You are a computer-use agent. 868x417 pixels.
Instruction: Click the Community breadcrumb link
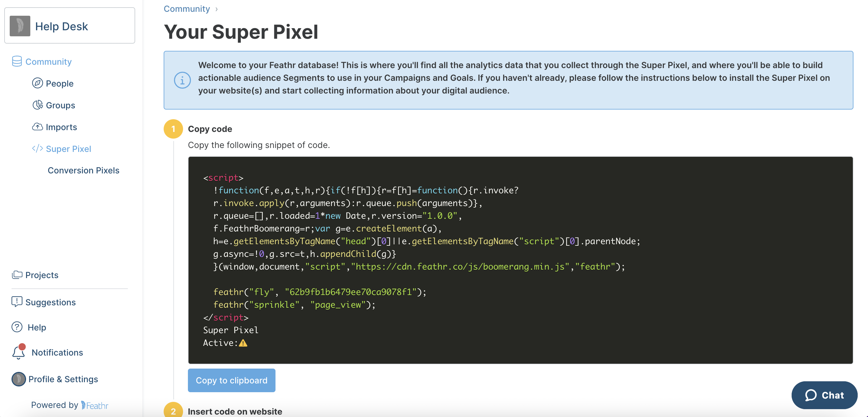tap(187, 8)
